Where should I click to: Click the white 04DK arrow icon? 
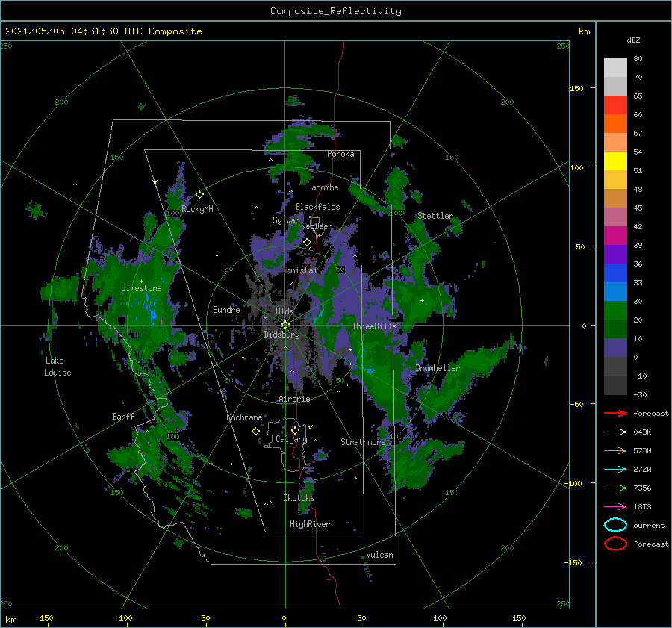(x=615, y=432)
